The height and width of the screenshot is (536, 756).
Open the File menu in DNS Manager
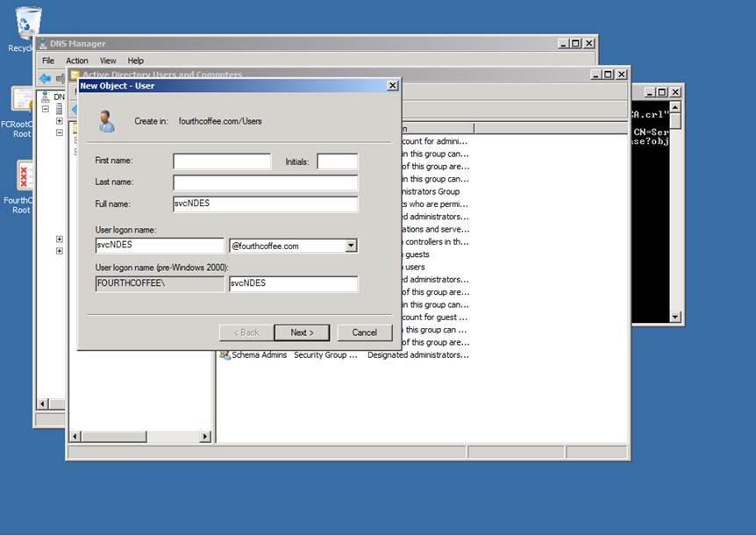tap(48, 61)
